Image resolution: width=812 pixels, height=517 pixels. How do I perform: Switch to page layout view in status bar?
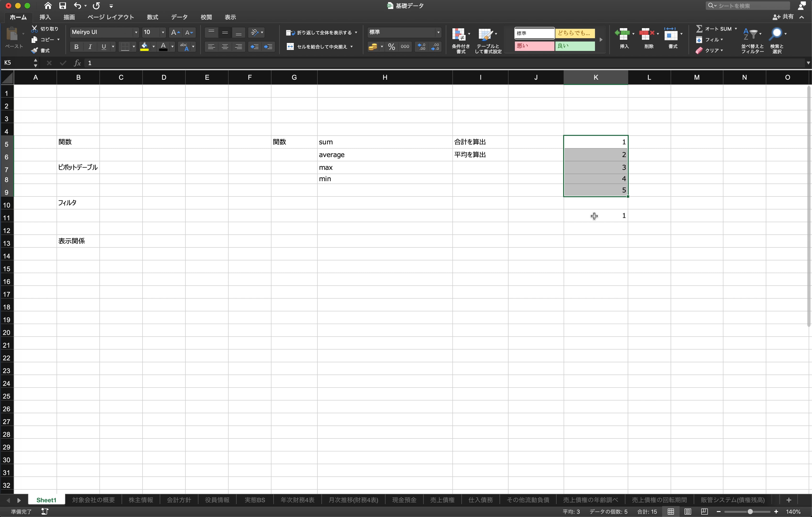(688, 511)
